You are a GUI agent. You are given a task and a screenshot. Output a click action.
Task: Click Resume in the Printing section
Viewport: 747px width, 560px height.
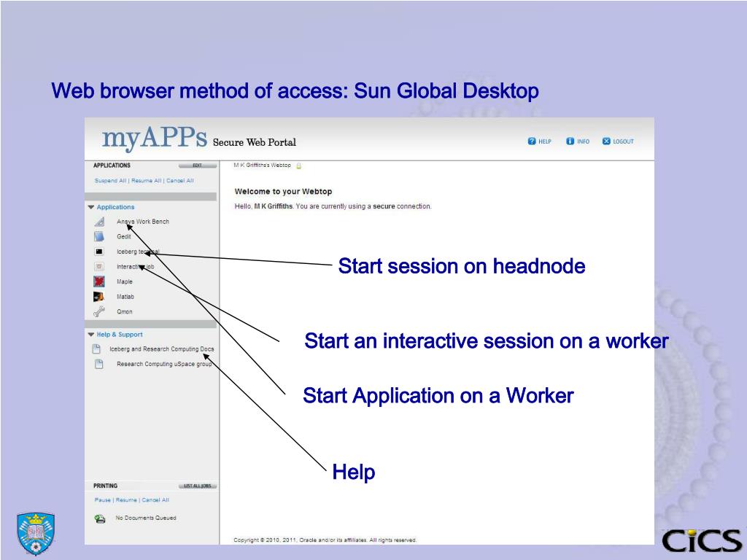(x=126, y=500)
